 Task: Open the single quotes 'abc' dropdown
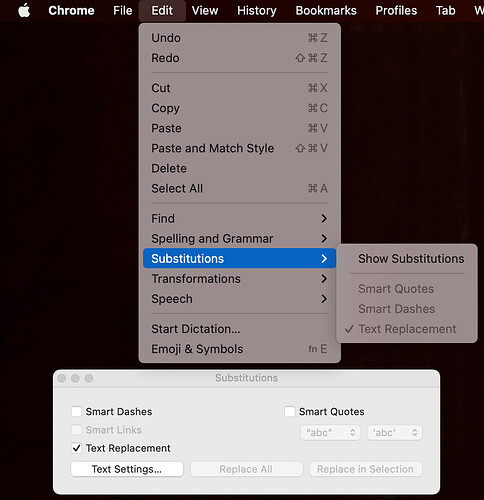pos(394,433)
